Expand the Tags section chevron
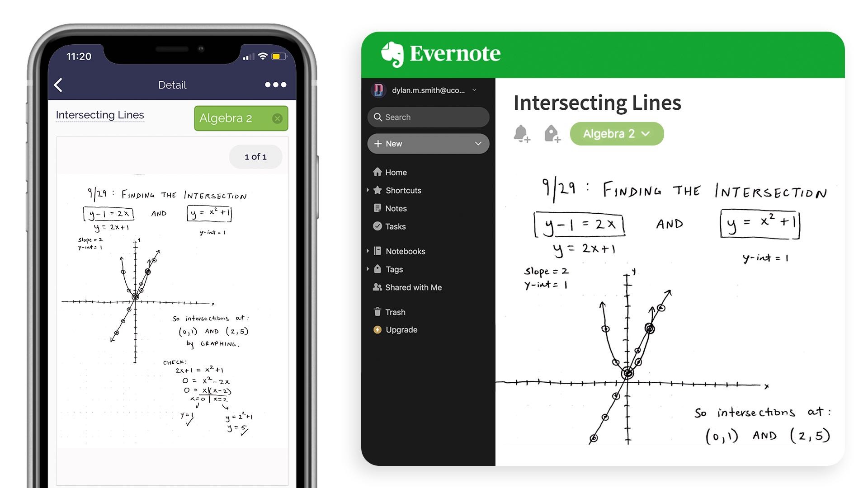868x488 pixels. 368,269
